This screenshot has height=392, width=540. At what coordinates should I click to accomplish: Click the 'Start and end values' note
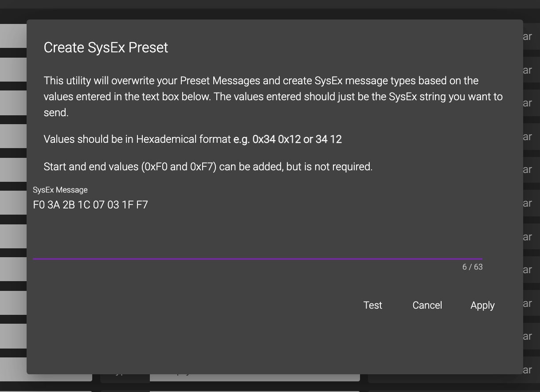pos(208,167)
